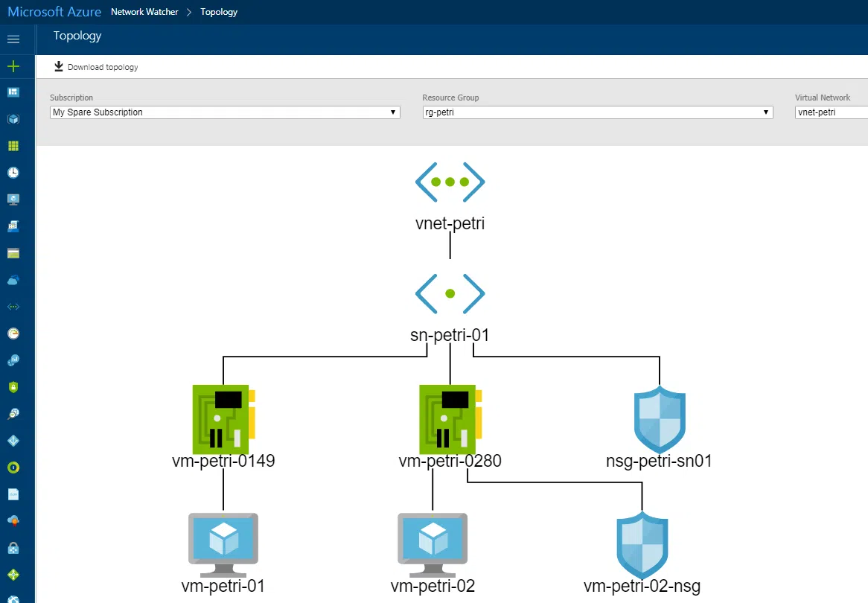This screenshot has height=603, width=868.
Task: Open the green Cost Management circle icon
Action: click(13, 468)
